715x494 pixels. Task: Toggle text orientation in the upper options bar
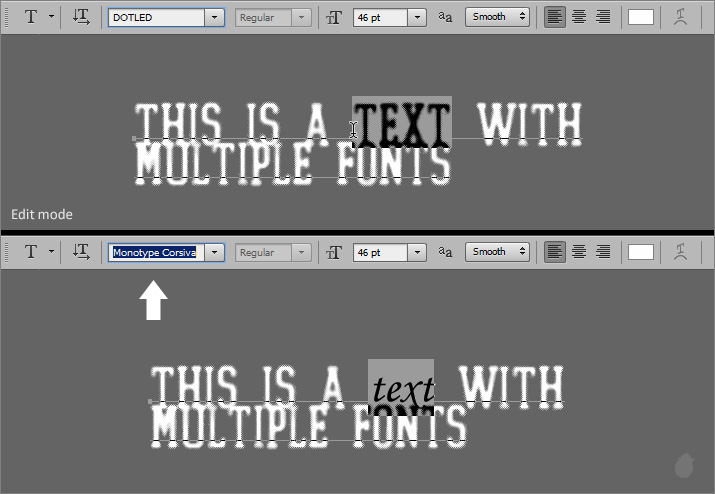pos(82,17)
